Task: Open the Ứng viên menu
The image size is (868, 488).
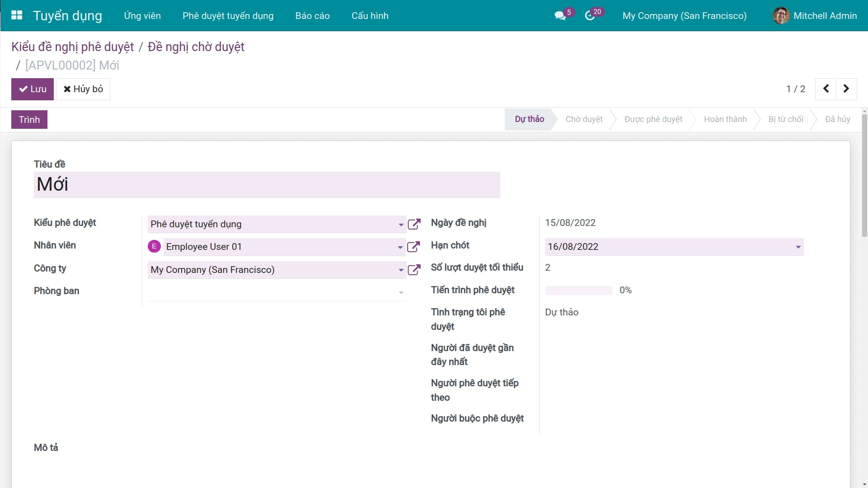Action: click(142, 16)
